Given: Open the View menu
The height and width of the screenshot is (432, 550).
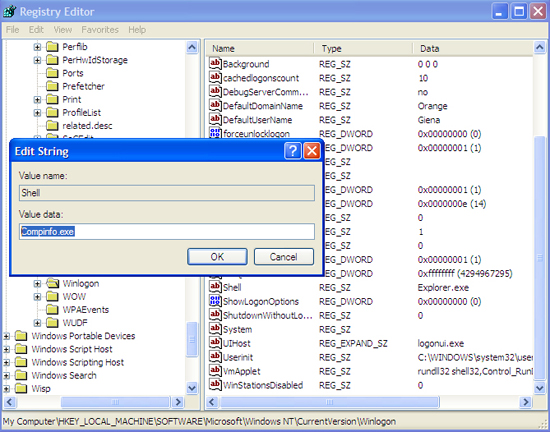Looking at the screenshot, I should 63,30.
